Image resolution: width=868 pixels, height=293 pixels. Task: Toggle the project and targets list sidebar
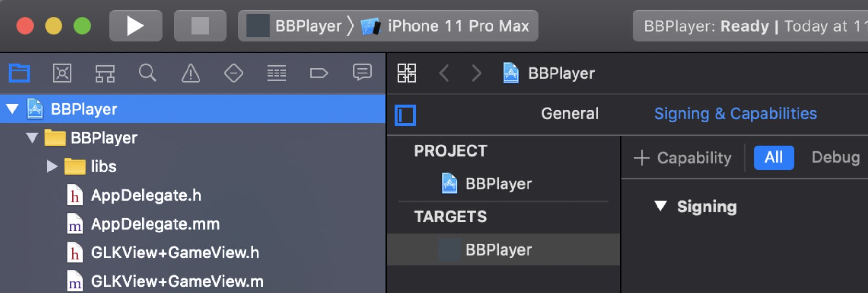click(x=405, y=115)
